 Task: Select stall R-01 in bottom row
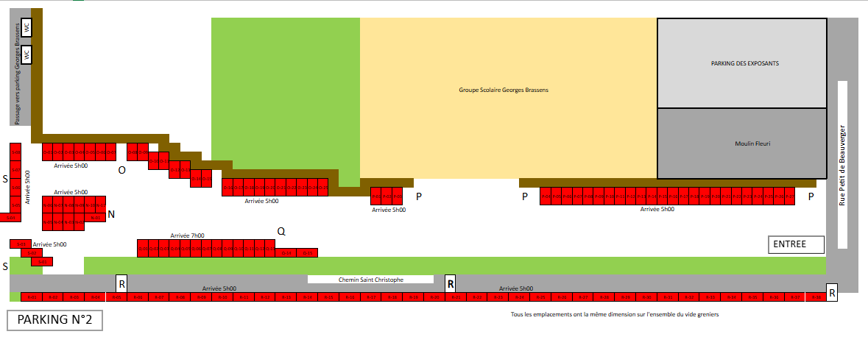[x=32, y=297]
